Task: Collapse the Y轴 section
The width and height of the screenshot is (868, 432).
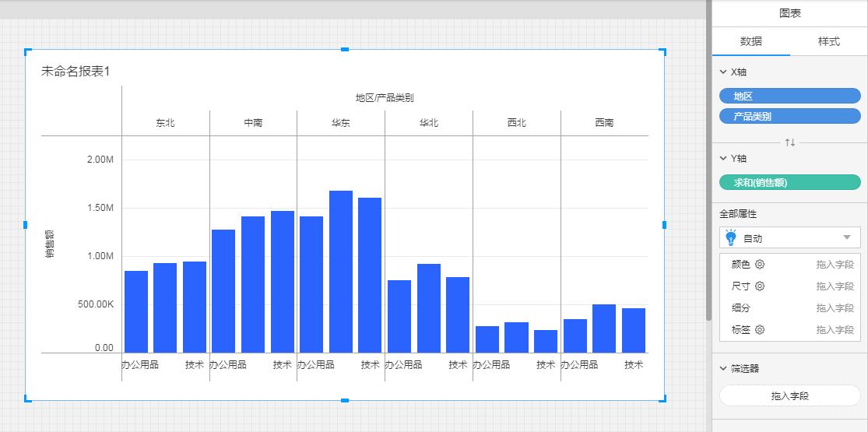Action: tap(722, 158)
